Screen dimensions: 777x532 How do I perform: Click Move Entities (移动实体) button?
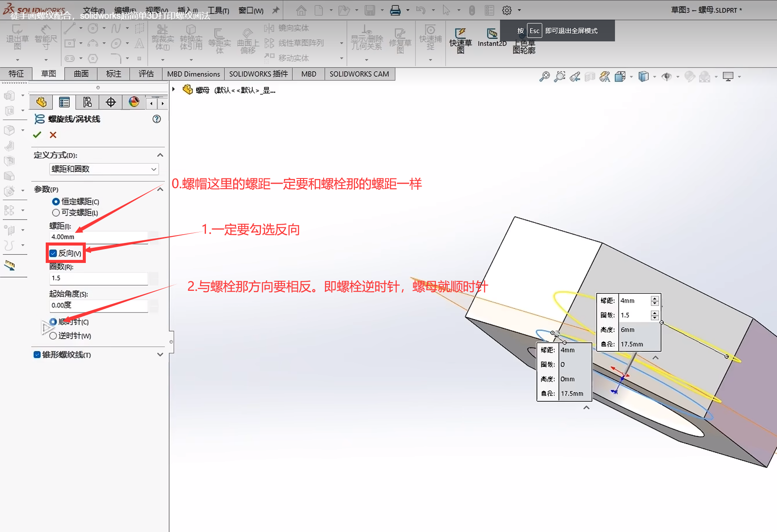pos(287,58)
